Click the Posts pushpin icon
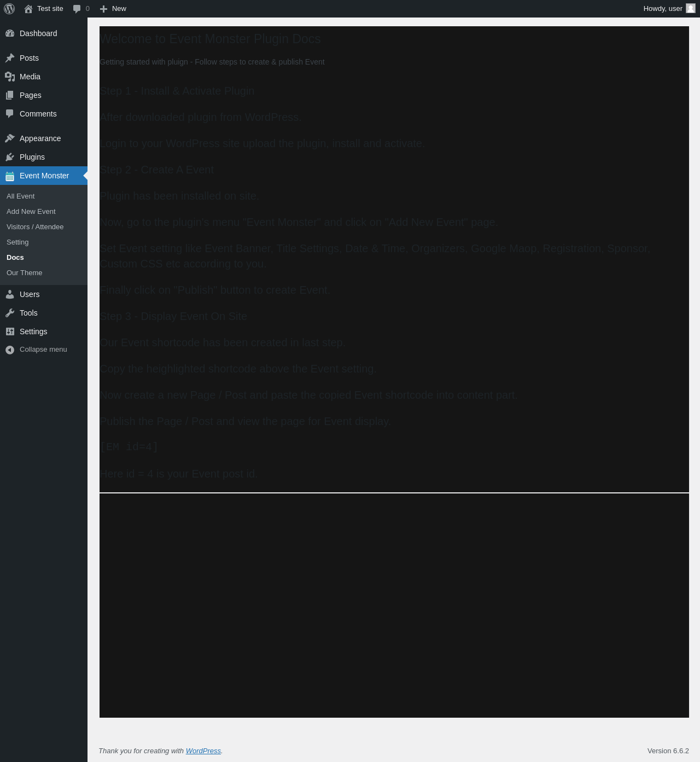700x762 pixels. pyautogui.click(x=10, y=58)
